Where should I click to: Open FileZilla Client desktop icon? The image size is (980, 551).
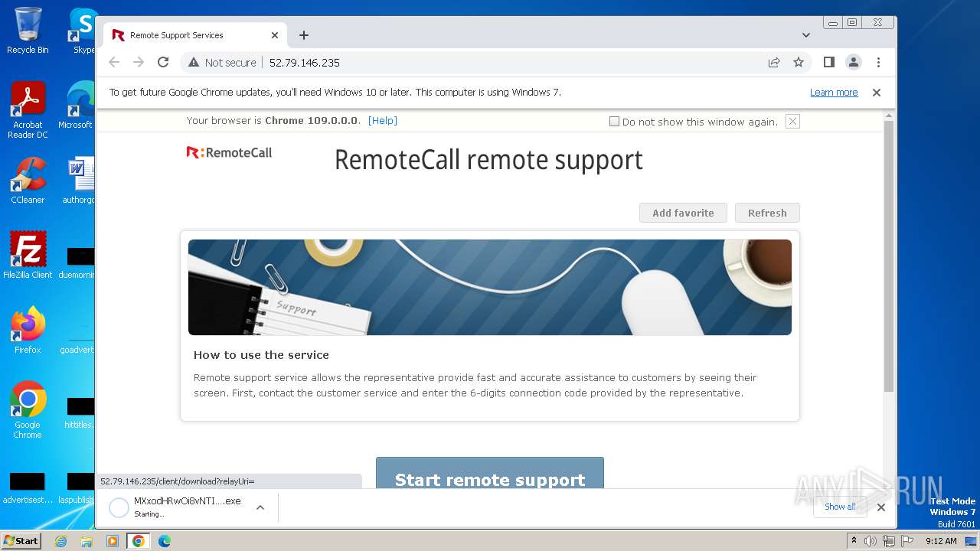[28, 256]
